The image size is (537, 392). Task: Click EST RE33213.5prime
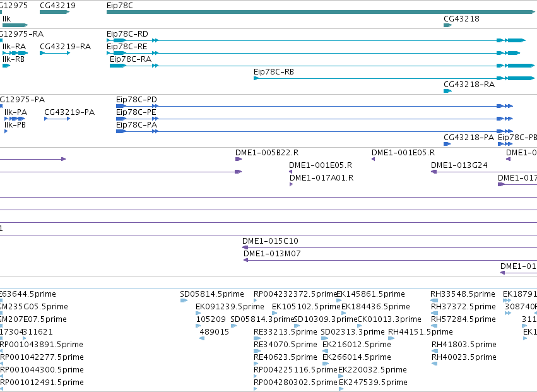click(x=285, y=333)
